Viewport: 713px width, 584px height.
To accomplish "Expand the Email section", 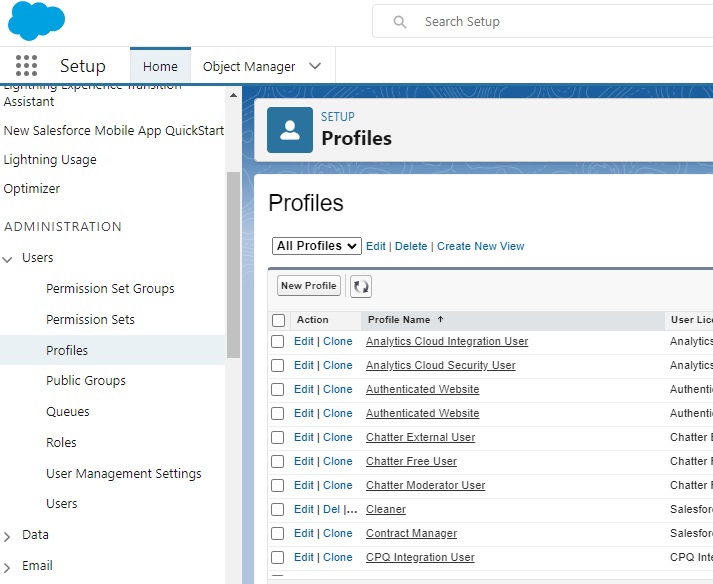I will coord(9,567).
